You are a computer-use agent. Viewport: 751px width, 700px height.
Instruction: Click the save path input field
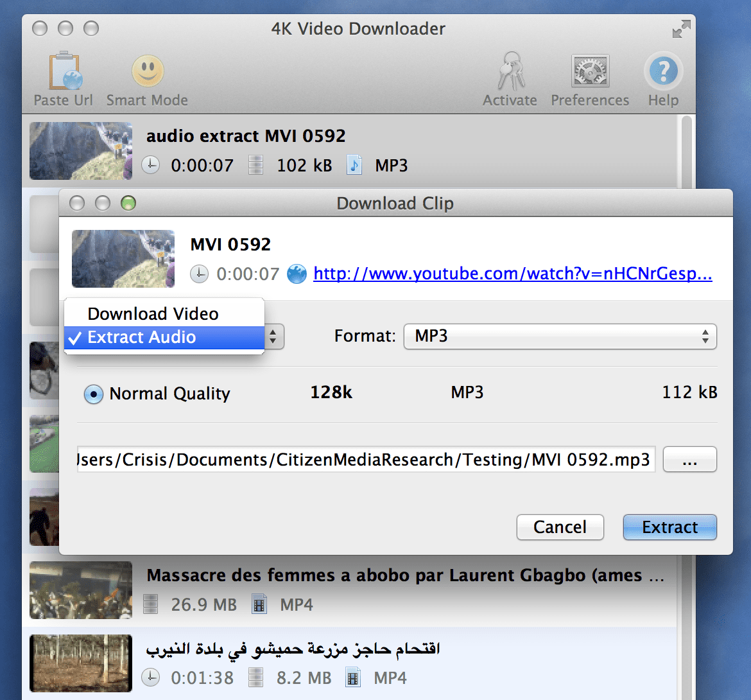tap(366, 459)
